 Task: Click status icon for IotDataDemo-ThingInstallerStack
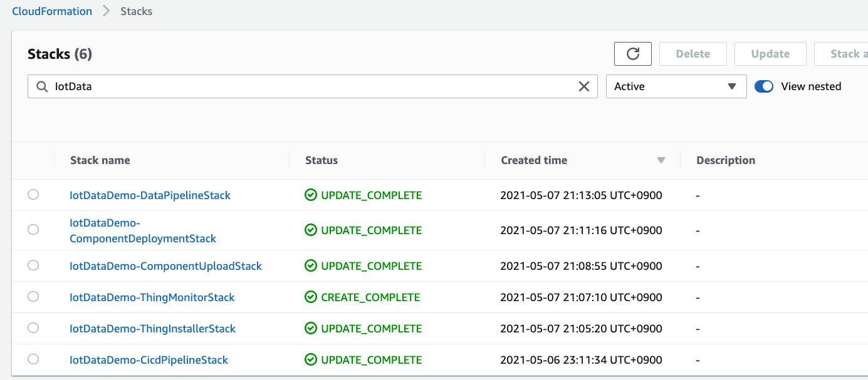coord(311,329)
